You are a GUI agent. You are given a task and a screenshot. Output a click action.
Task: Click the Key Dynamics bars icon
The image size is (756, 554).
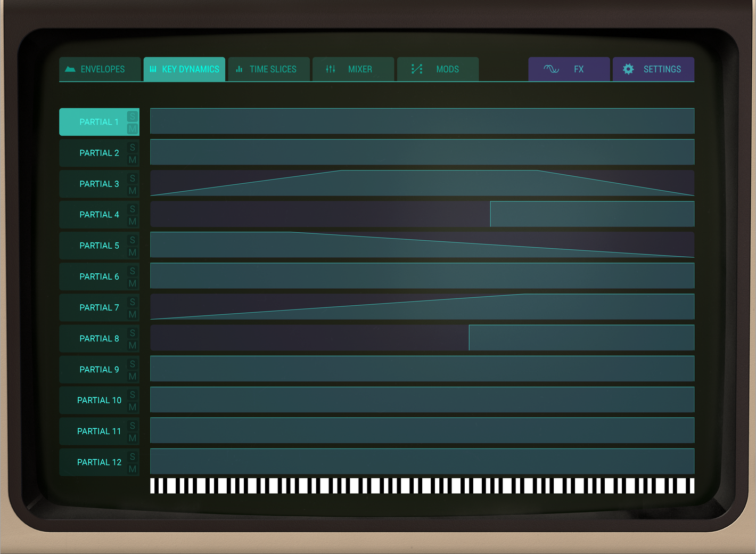pyautogui.click(x=153, y=69)
